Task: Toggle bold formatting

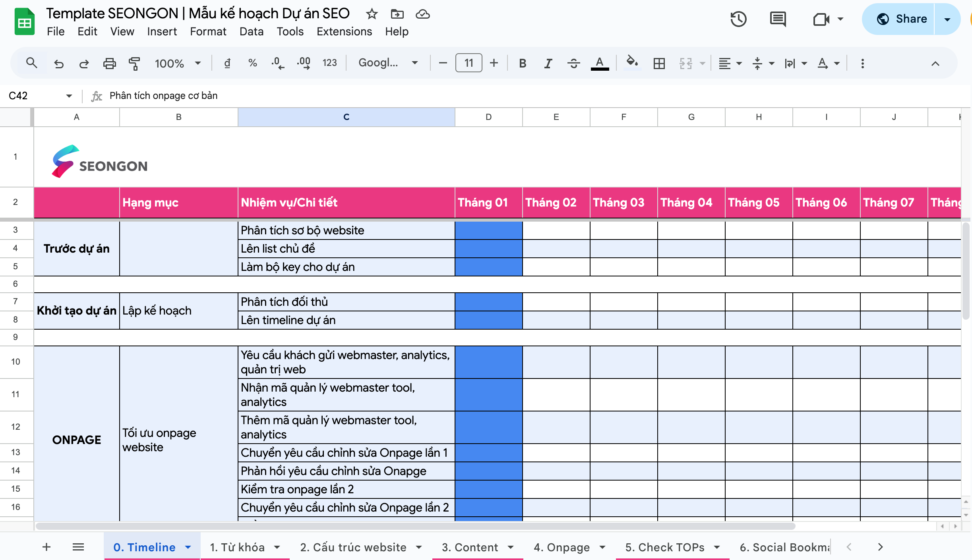Action: [523, 63]
